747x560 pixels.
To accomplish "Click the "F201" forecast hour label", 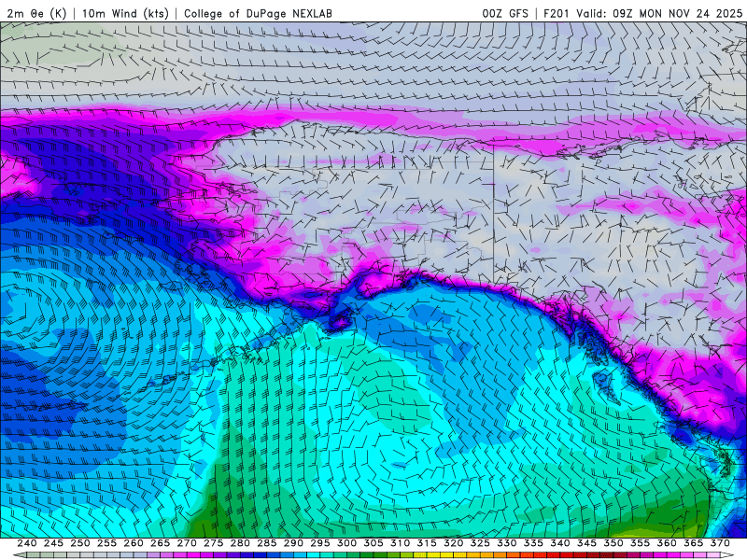I will 556,13.
